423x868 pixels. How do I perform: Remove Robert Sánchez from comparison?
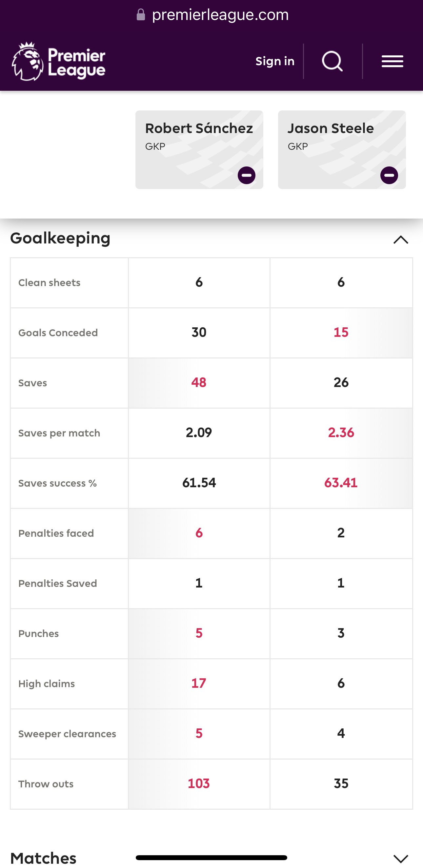[x=247, y=175]
